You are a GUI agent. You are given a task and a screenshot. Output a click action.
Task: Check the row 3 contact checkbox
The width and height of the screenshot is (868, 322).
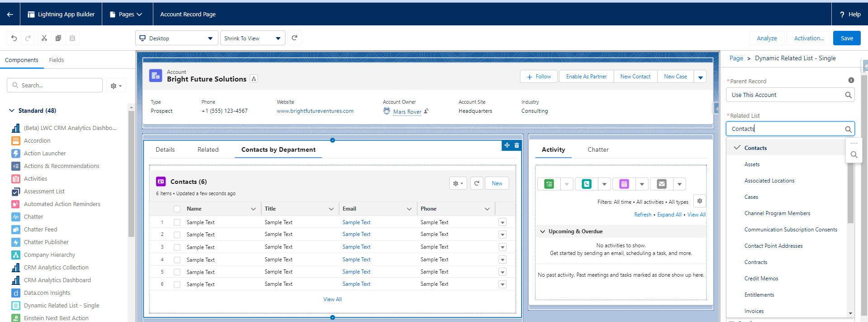[177, 247]
